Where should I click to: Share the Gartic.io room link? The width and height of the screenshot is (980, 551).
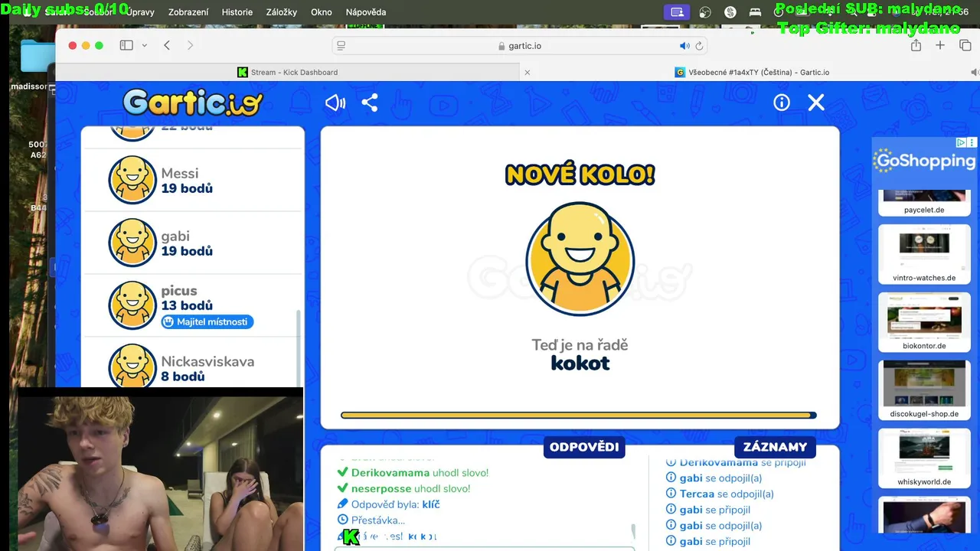[x=370, y=103]
